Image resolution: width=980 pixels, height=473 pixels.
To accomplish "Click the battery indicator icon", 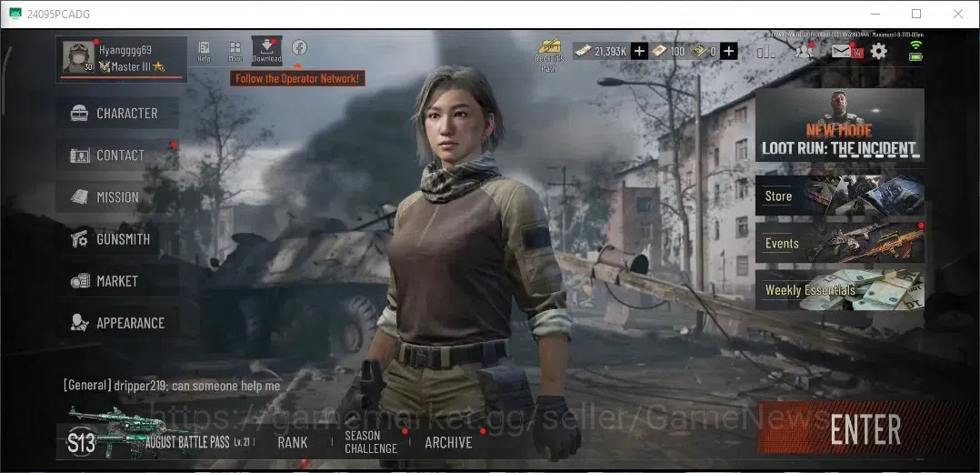I will (915, 57).
